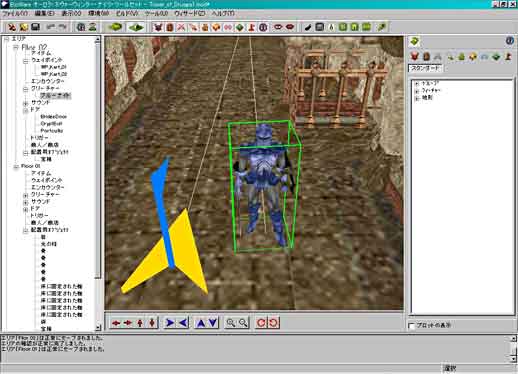This screenshot has width=518, height=374.
Task: Click the blue info icon in palette
Action: [x=510, y=41]
